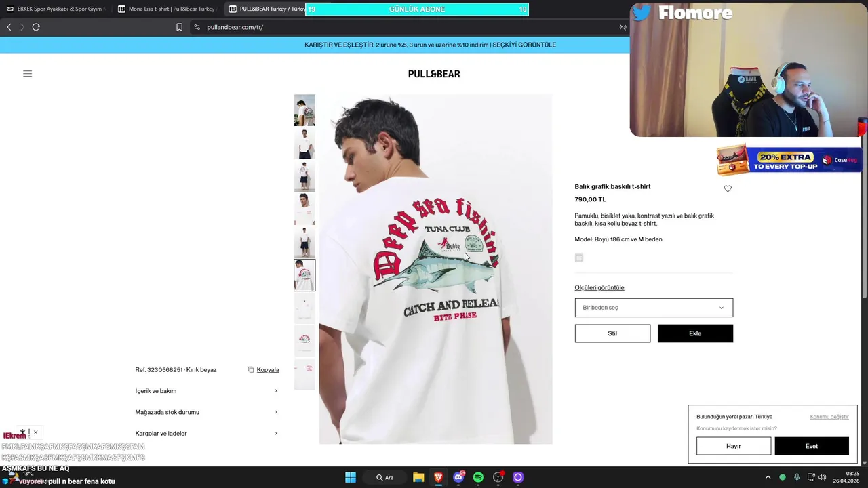Expand 'Kargolar ve iadeler' section
The height and width of the screenshot is (488, 868).
coord(206,433)
